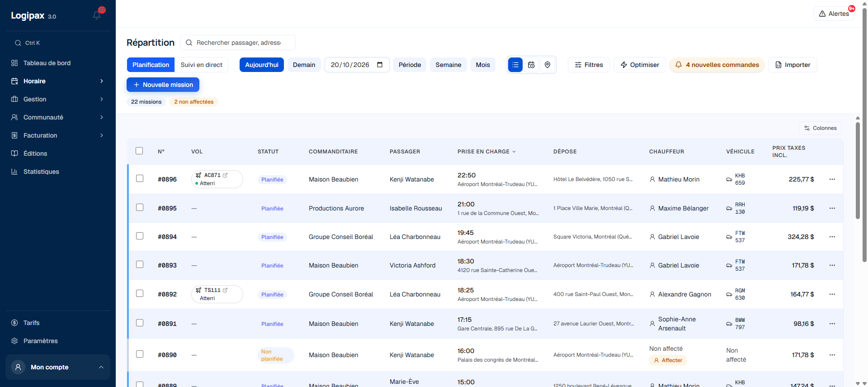The width and height of the screenshot is (868, 387).
Task: Open row actions menu for mission #0892
Action: coord(832,294)
